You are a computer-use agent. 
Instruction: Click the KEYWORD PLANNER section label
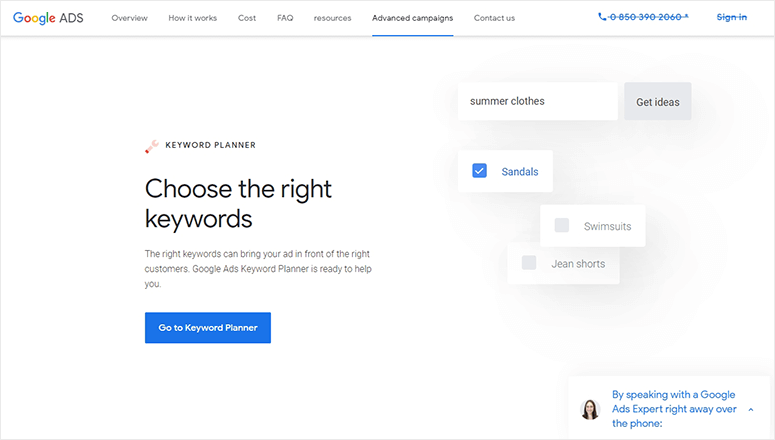[x=211, y=145]
